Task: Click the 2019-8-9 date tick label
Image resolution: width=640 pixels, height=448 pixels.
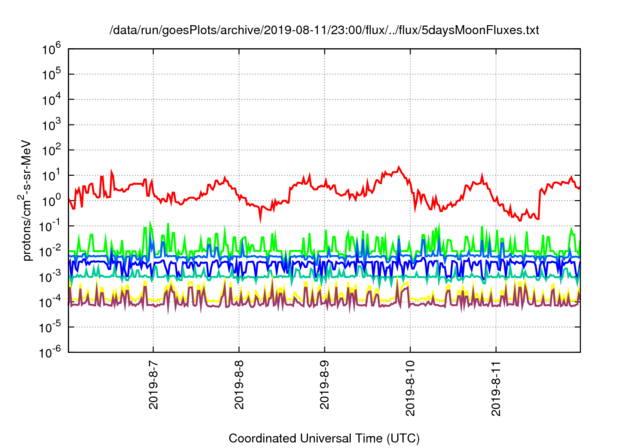Action: click(x=324, y=384)
